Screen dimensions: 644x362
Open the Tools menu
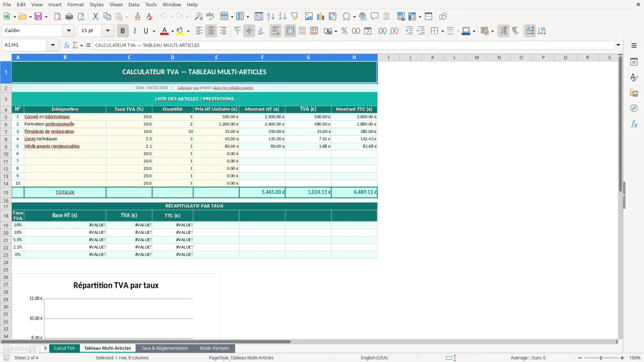151,4
